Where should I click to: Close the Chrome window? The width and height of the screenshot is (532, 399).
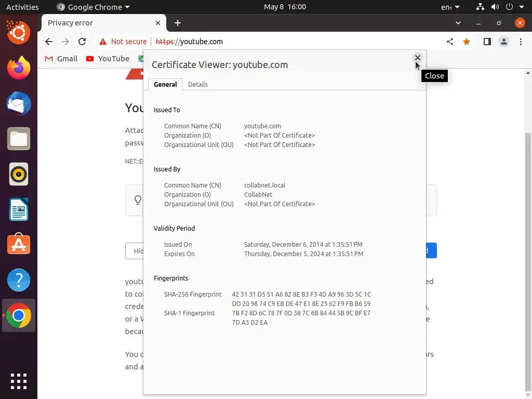[520, 23]
